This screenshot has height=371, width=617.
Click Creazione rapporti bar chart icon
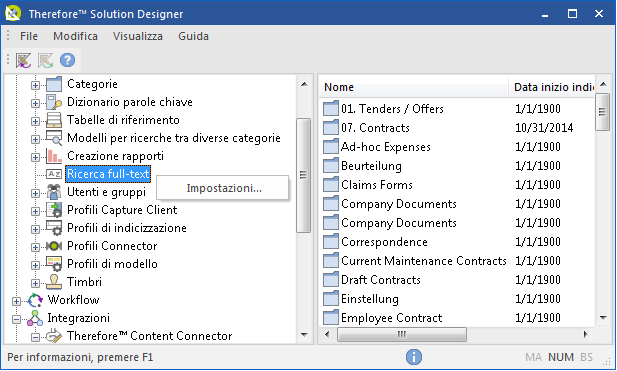[x=54, y=156]
